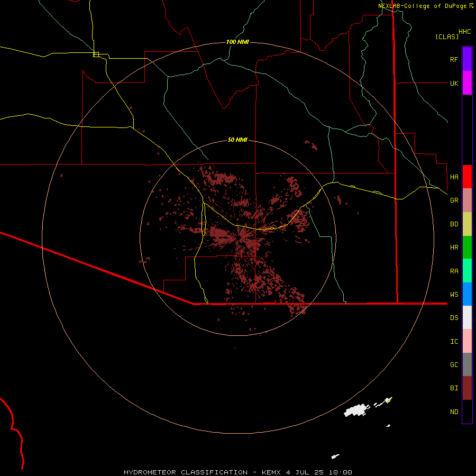The image size is (476, 476).
Task: Click the GC gray legend swatch
Action: pyautogui.click(x=467, y=364)
